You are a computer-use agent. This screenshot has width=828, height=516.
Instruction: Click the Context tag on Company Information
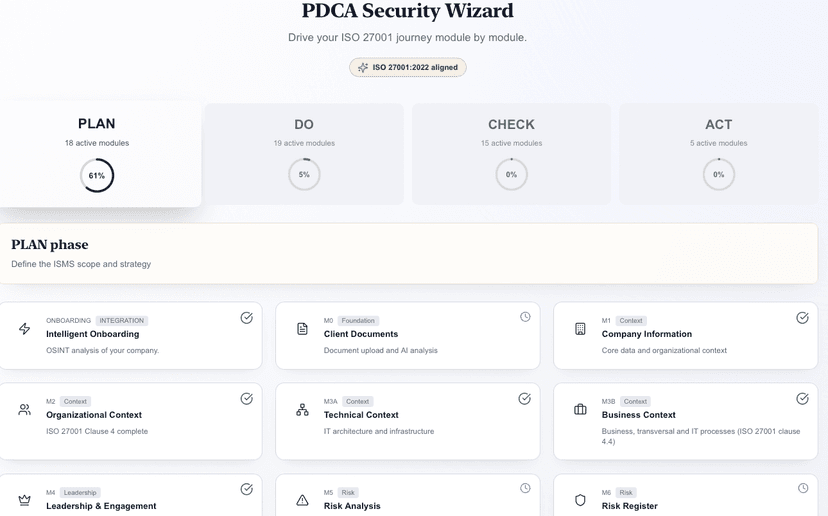point(631,321)
